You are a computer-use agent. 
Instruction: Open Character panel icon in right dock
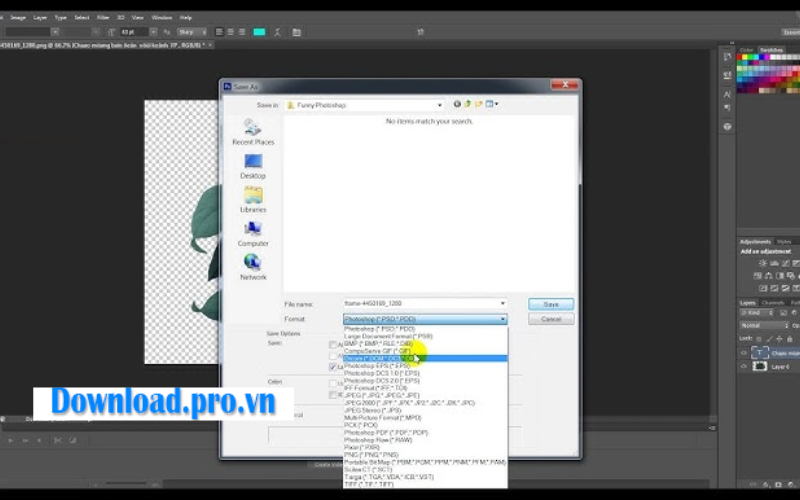728,94
